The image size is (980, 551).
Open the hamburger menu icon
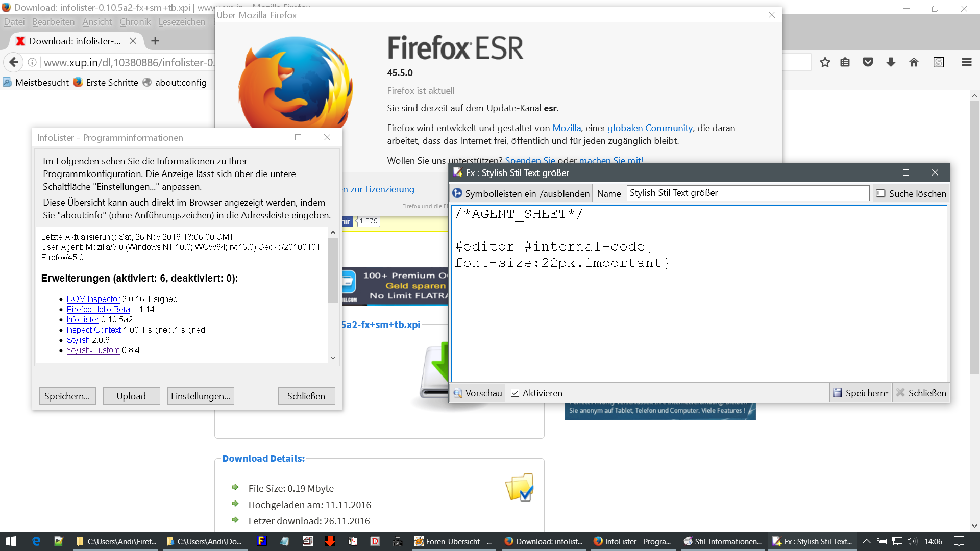coord(966,62)
